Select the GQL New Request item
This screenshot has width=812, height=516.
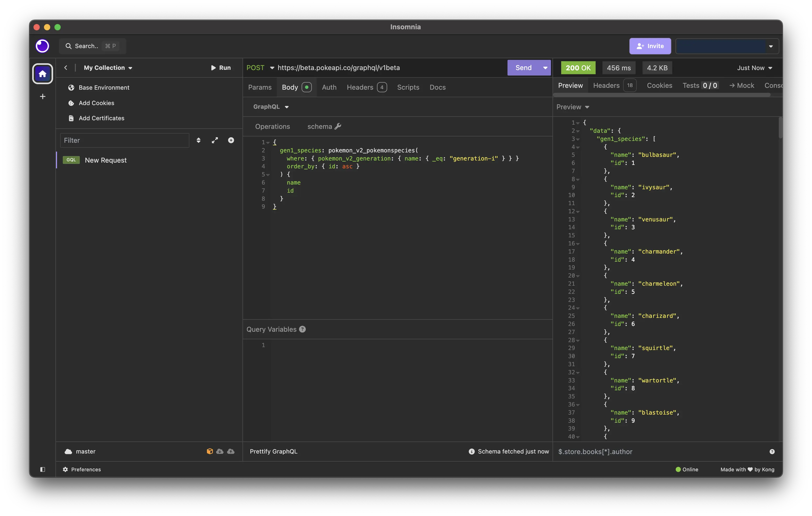149,160
